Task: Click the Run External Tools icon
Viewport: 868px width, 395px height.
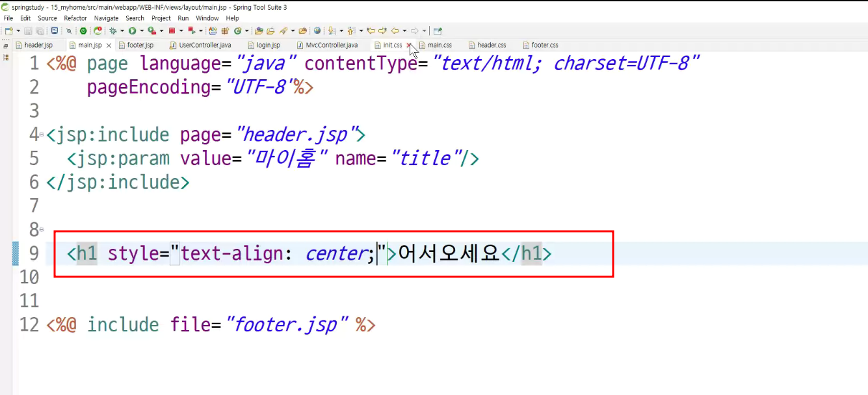Action: [x=151, y=31]
